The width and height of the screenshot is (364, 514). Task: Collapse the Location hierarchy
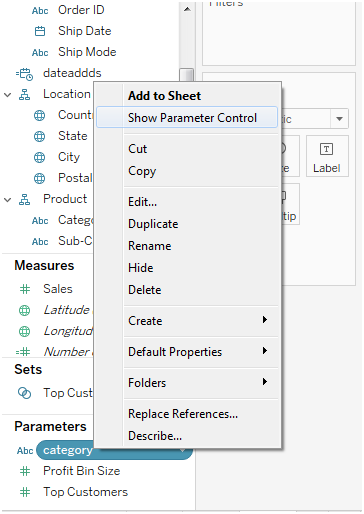coord(7,95)
